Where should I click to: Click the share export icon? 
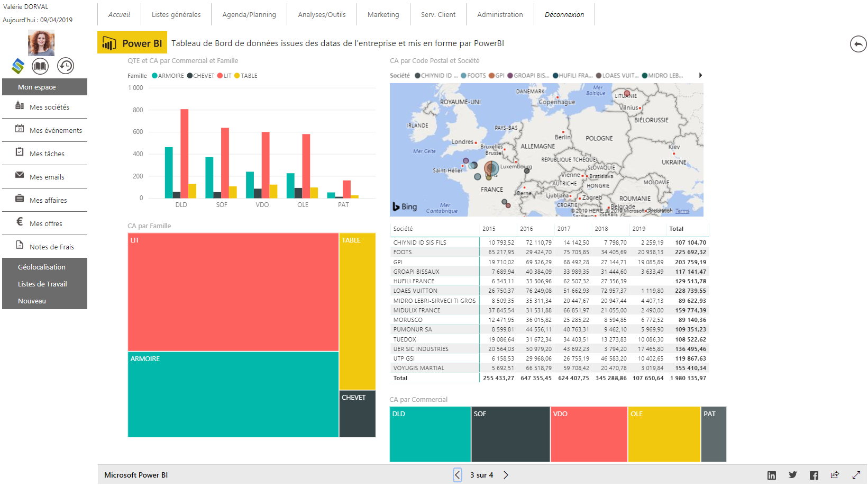(835, 475)
